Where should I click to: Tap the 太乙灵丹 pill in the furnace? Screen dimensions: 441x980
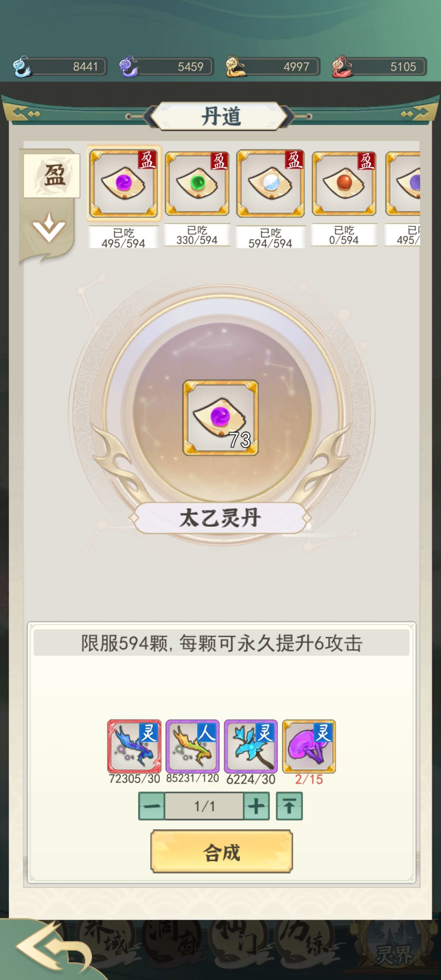[x=220, y=418]
